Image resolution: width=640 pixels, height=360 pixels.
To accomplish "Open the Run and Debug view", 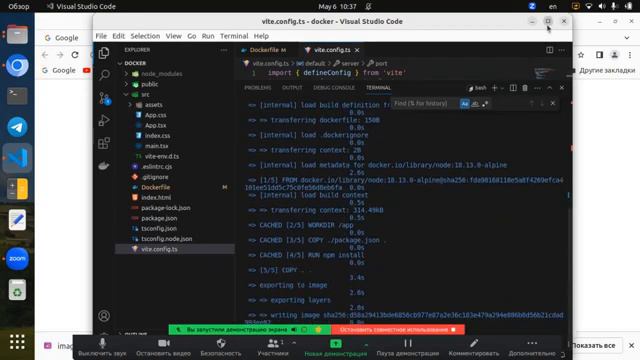I will [104, 120].
